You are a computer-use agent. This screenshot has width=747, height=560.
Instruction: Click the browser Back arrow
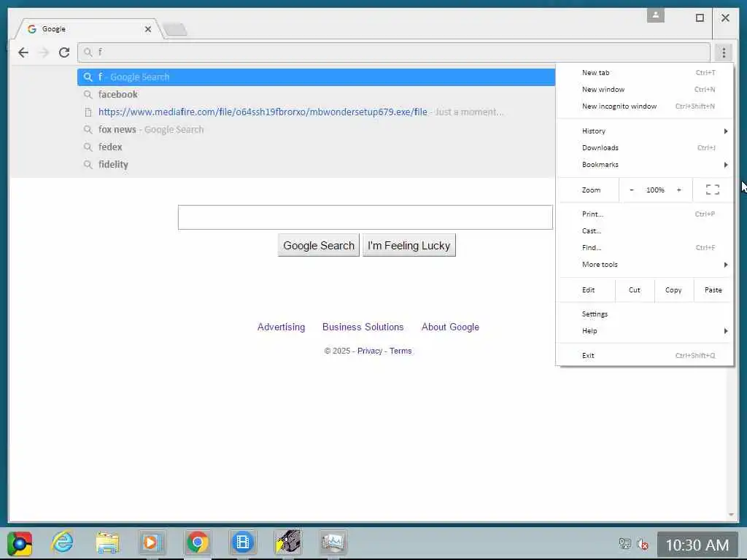point(23,52)
